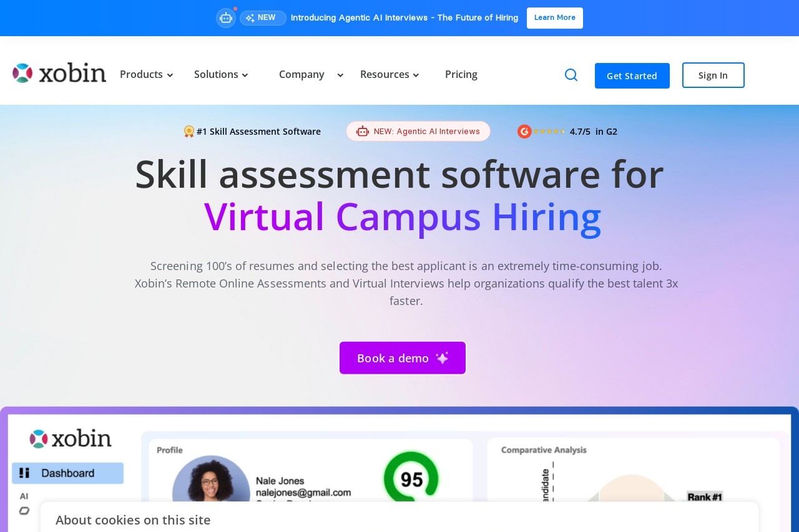This screenshot has width=799, height=532.
Task: Click Introducing Agentic AI Interviews banner text
Action: point(404,18)
